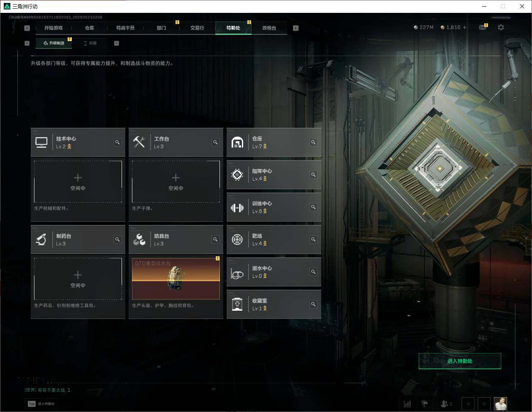Inspect the 技术中心 details with its magnifier

pyautogui.click(x=117, y=142)
